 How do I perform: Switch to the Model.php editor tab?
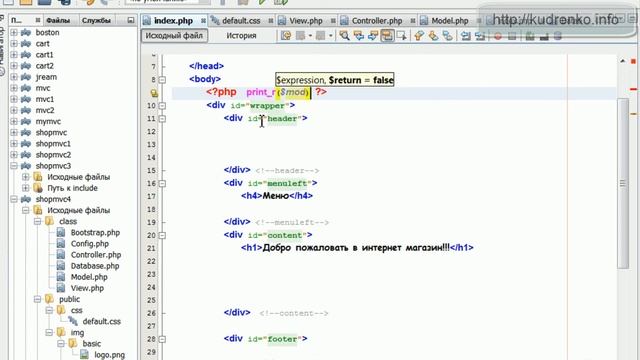click(449, 20)
